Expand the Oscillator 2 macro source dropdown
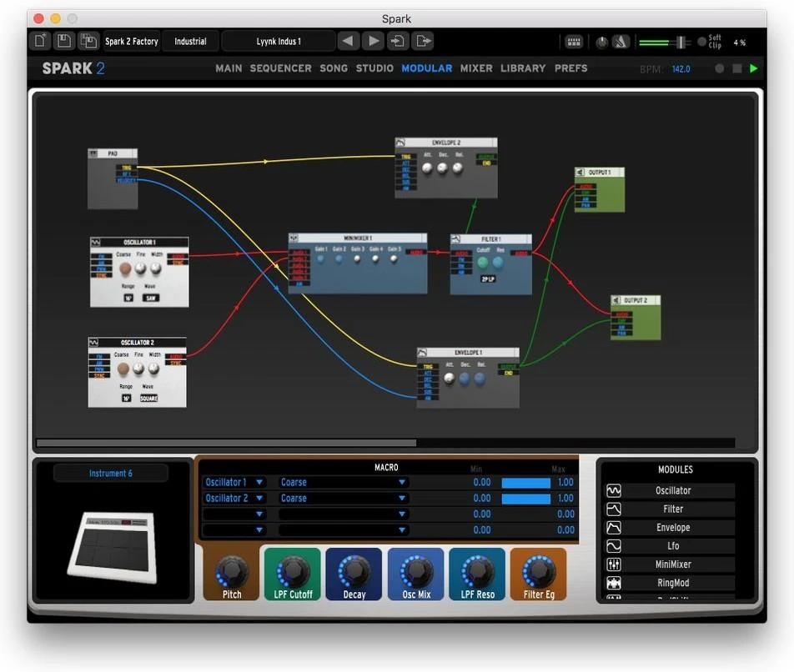The height and width of the screenshot is (672, 794). [259, 498]
